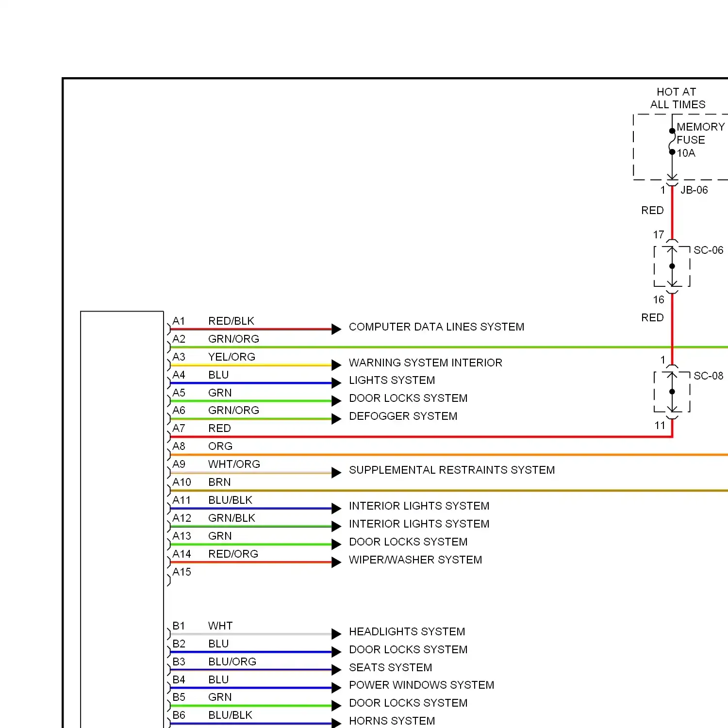Viewport: 728px width, 728px height.
Task: Click DOOR LOCKS SYSTEM label on B5 line
Action: (x=408, y=703)
